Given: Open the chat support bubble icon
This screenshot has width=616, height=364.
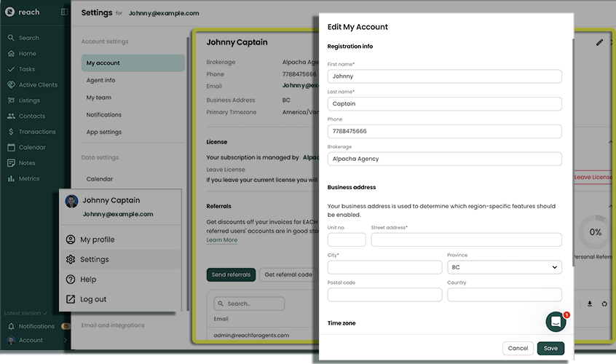Looking at the screenshot, I should pyautogui.click(x=556, y=322).
